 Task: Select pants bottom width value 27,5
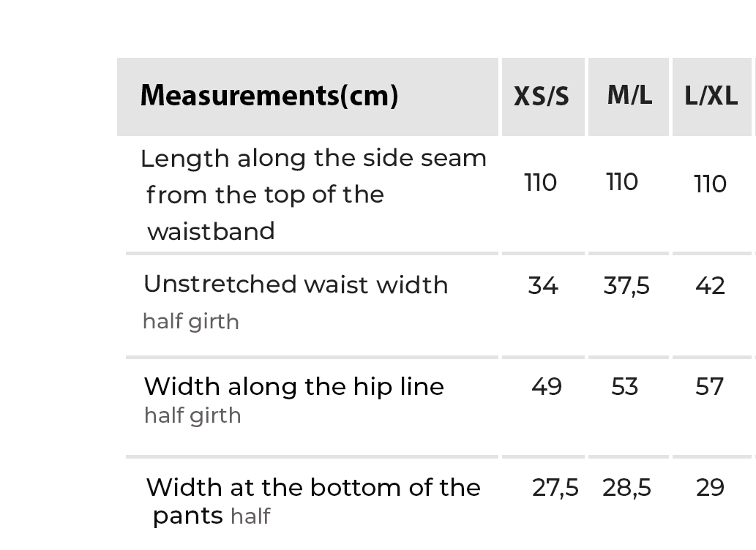(555, 488)
